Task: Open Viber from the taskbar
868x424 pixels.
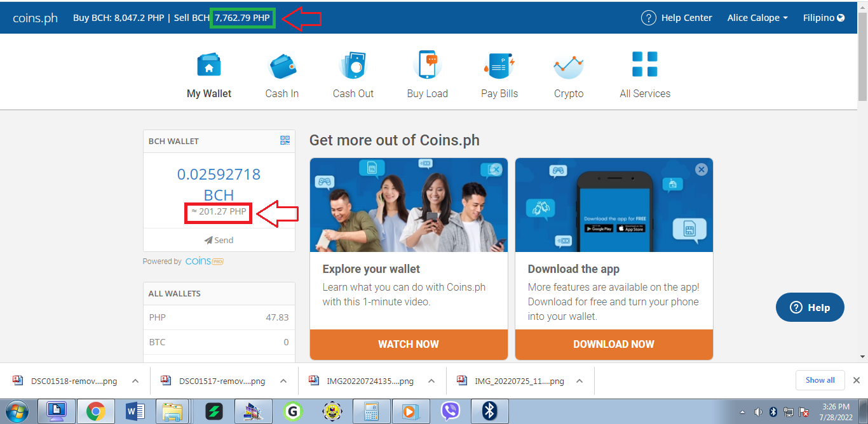Action: [x=450, y=411]
